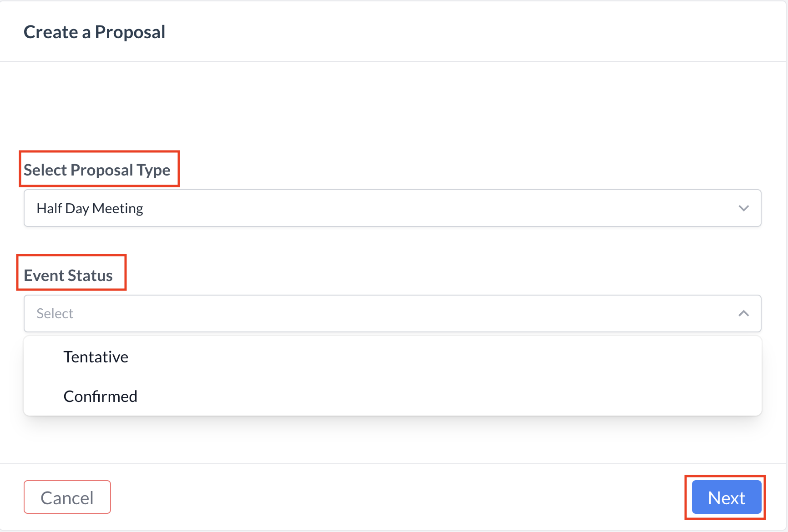
Task: Click the Select Proposal Type label
Action: click(x=97, y=170)
